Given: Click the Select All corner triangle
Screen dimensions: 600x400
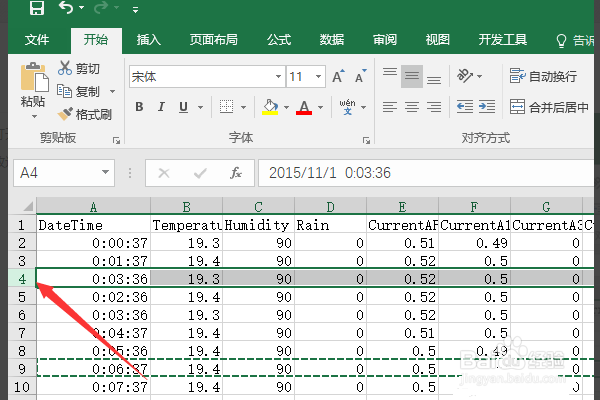Looking at the screenshot, I should pyautogui.click(x=28, y=207).
